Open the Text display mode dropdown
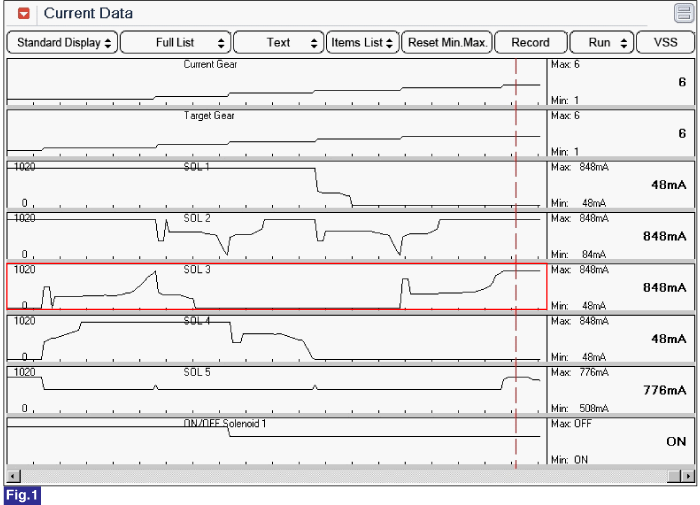700x505 pixels. coord(279,42)
